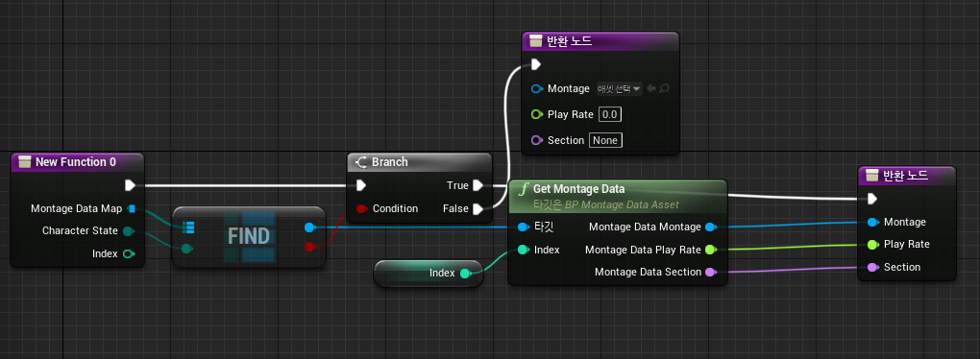Image resolution: width=980 pixels, height=359 pixels.
Task: Select the Get Montage Data node title
Action: [578, 188]
